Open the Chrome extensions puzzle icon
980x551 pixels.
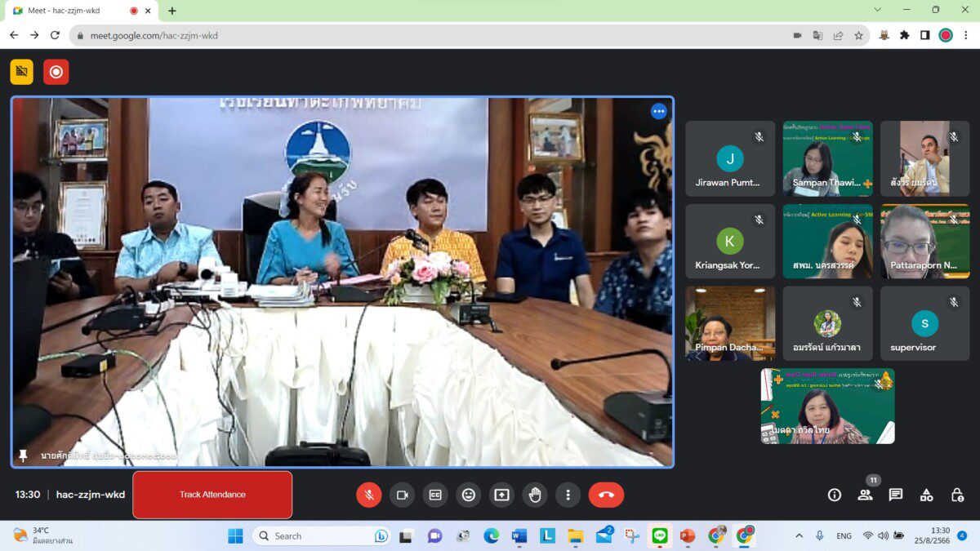[x=904, y=35]
